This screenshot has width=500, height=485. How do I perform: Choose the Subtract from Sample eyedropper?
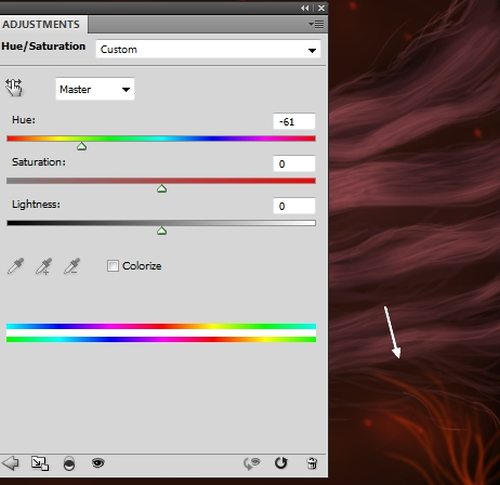click(x=72, y=266)
